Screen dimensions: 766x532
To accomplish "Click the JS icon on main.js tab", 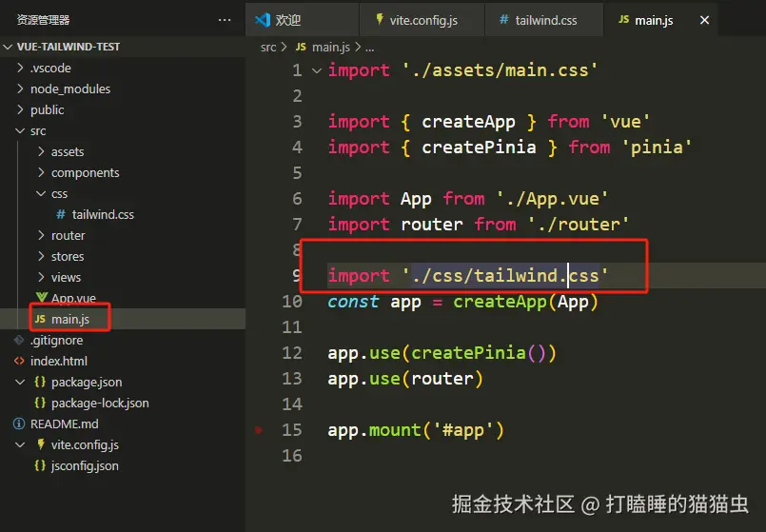I will 623,20.
